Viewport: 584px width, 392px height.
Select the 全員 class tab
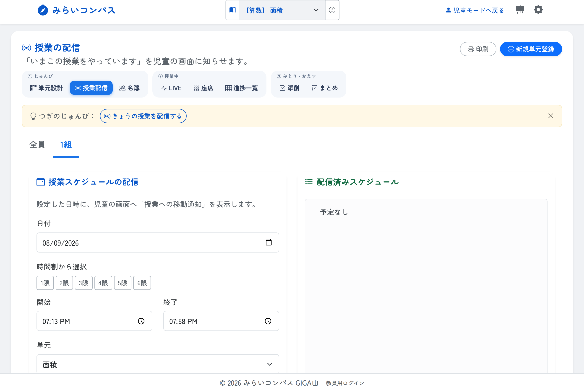point(37,145)
